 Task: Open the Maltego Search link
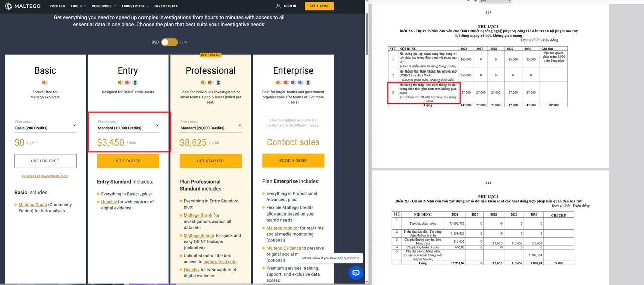coord(199,235)
